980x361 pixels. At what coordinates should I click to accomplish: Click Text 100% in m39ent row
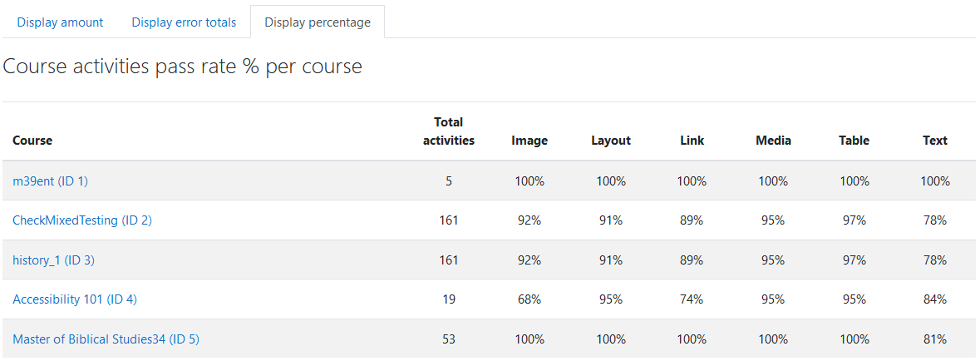pos(935,181)
